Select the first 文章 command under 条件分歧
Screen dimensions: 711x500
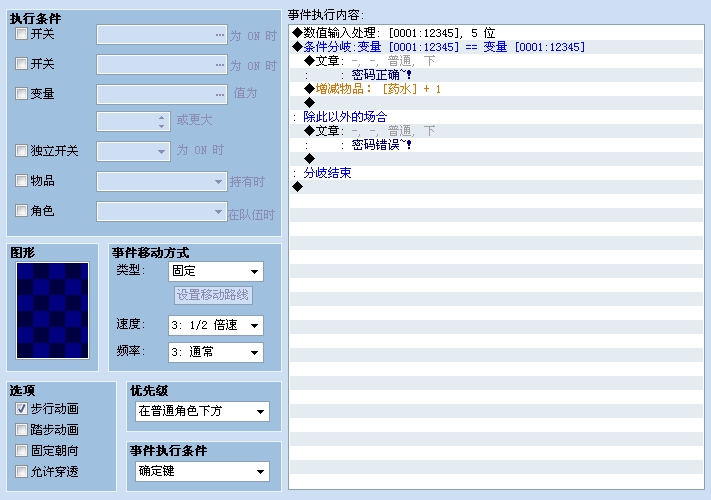pyautogui.click(x=496, y=61)
